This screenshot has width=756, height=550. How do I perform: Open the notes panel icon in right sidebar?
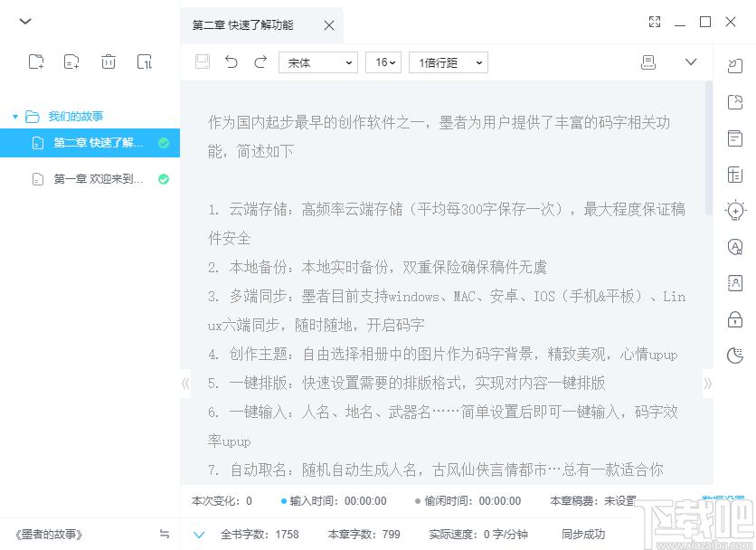(735, 138)
